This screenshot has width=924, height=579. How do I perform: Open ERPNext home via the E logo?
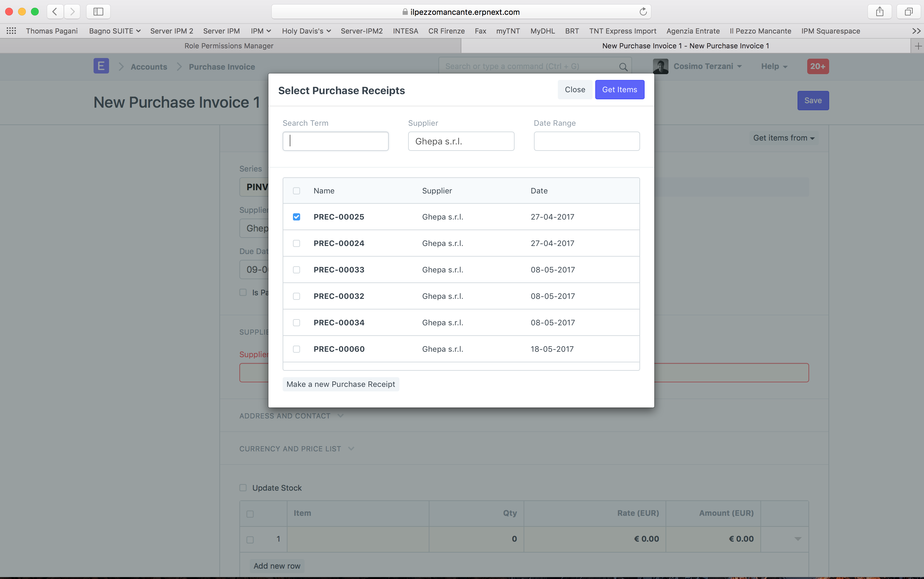pos(101,66)
